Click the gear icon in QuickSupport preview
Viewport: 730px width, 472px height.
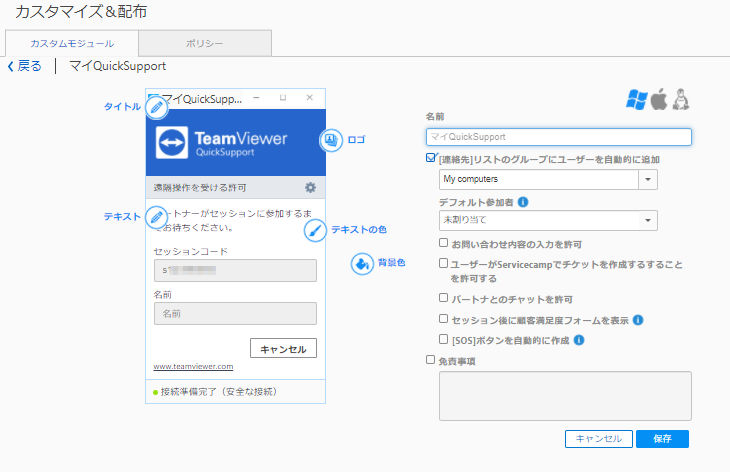(310, 188)
